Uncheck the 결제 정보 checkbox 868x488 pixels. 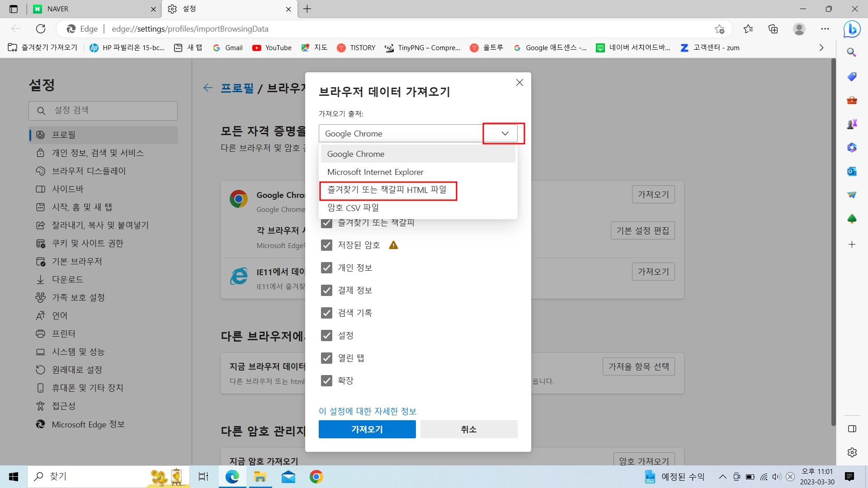point(326,290)
